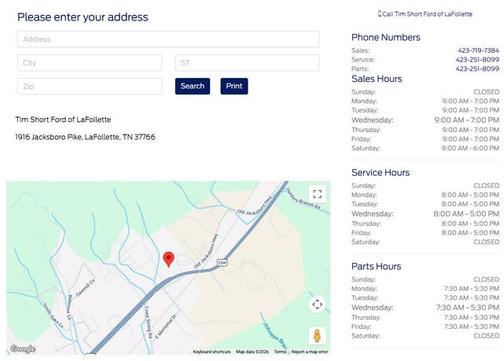Click the Sales Hours heading
Viewport: 504px width, 361px height.
377,79
